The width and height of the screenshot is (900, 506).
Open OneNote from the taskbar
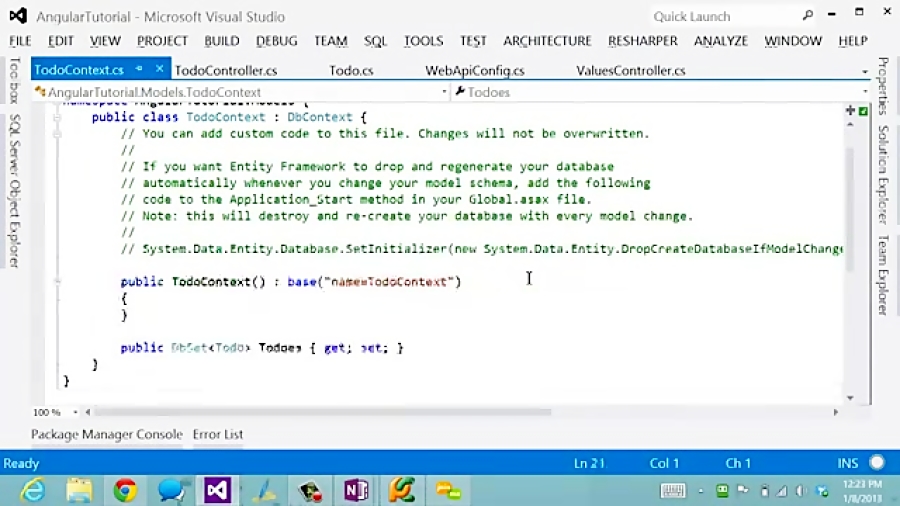356,491
